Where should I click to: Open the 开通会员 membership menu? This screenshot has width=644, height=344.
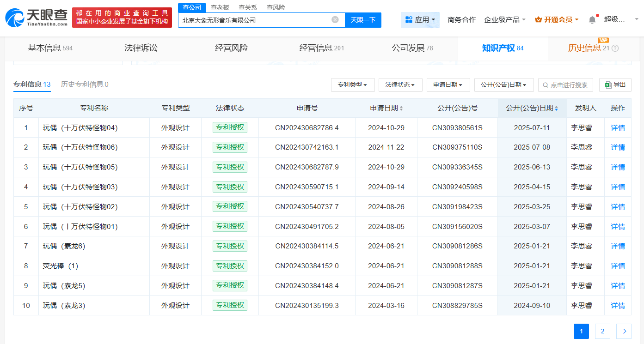click(557, 20)
